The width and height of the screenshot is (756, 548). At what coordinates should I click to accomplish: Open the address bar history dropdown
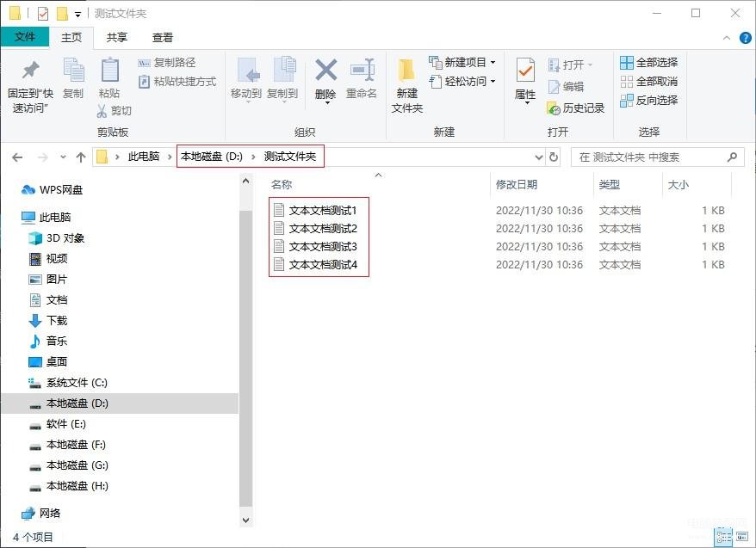pyautogui.click(x=538, y=157)
